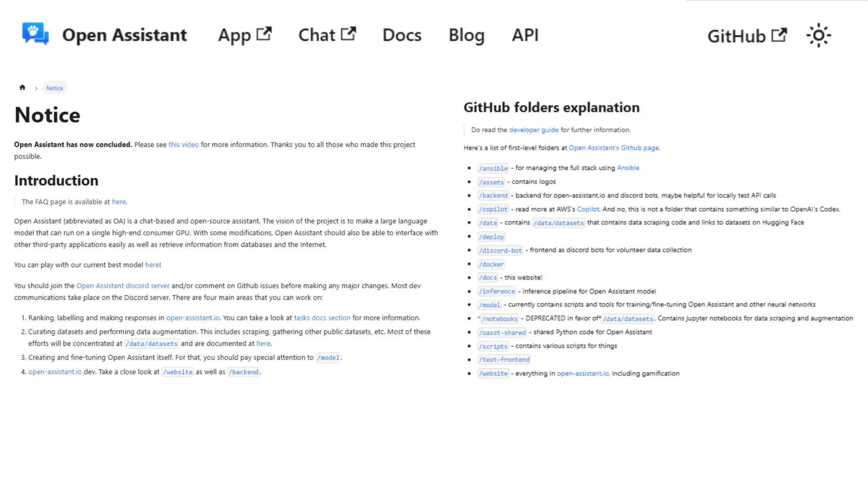This screenshot has height=488, width=868.
Task: Click /website code in Introduction list
Action: pyautogui.click(x=178, y=372)
